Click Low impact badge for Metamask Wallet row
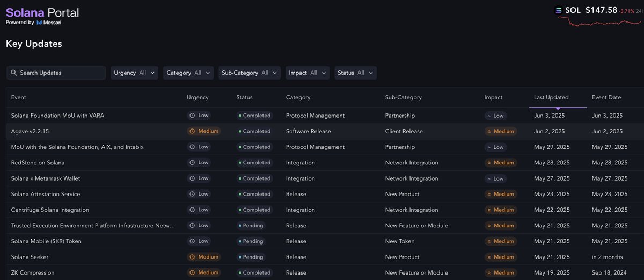The width and height of the screenshot is (644, 280). [x=495, y=178]
